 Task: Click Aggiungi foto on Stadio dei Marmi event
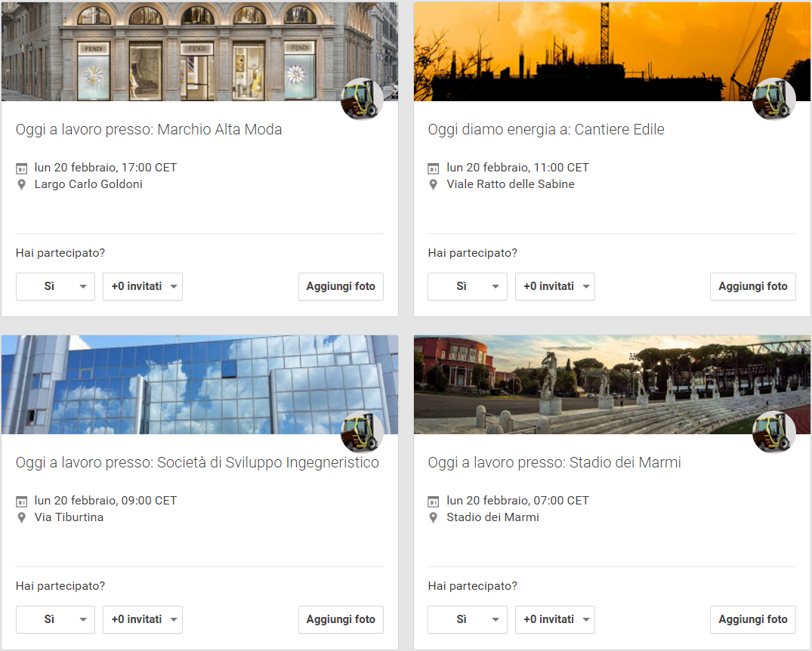[x=753, y=619]
